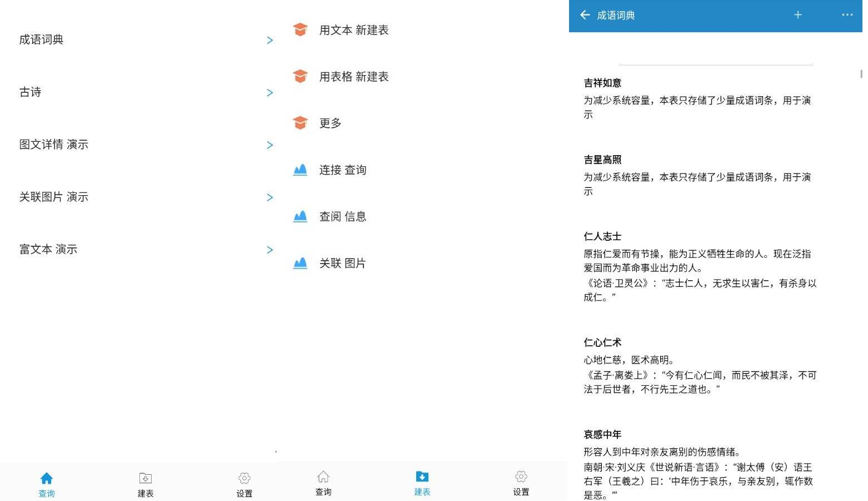
Task: Open the 哀感中年 idiom heading
Action: [x=602, y=434]
